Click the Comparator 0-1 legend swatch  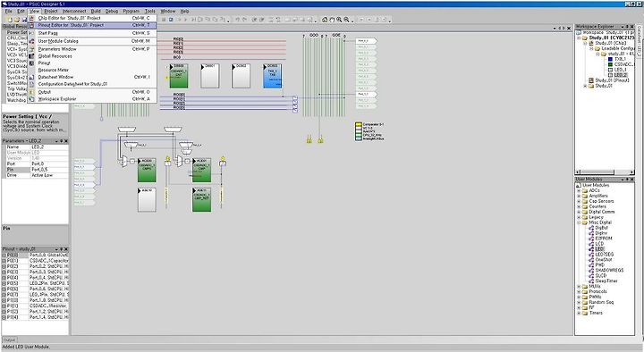pos(359,124)
